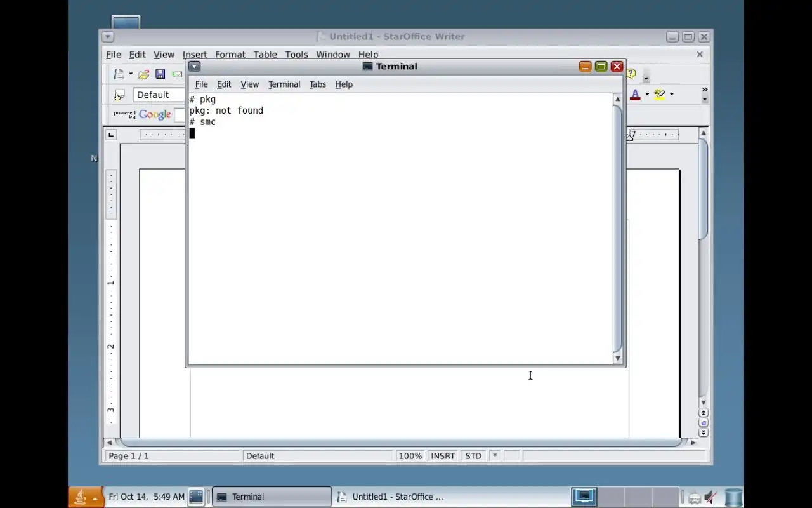Open the Java launch menu on the panel
The height and width of the screenshot is (508, 812).
[x=86, y=497]
